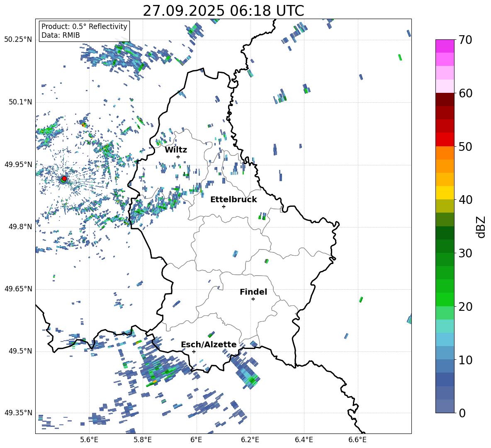Screen dimensions: 491x448
Task: Click the cross marker below Wiltz
Action: click(x=178, y=157)
